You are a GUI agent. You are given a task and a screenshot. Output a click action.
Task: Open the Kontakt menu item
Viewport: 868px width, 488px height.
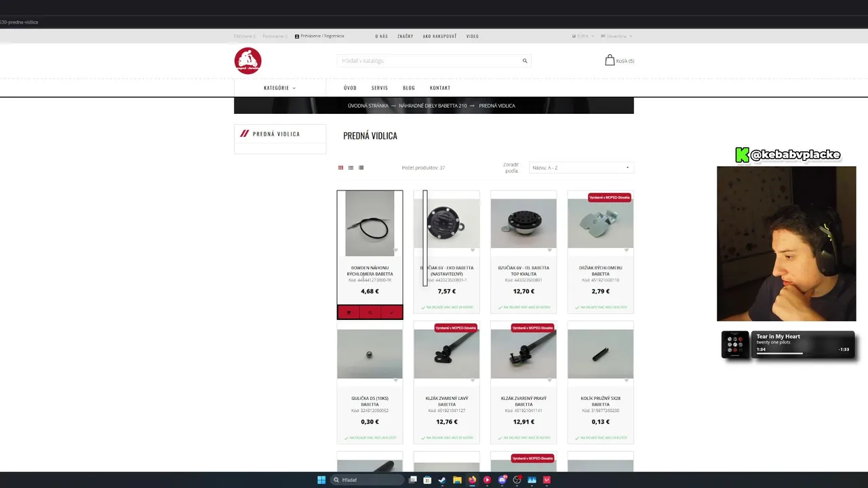[440, 87]
